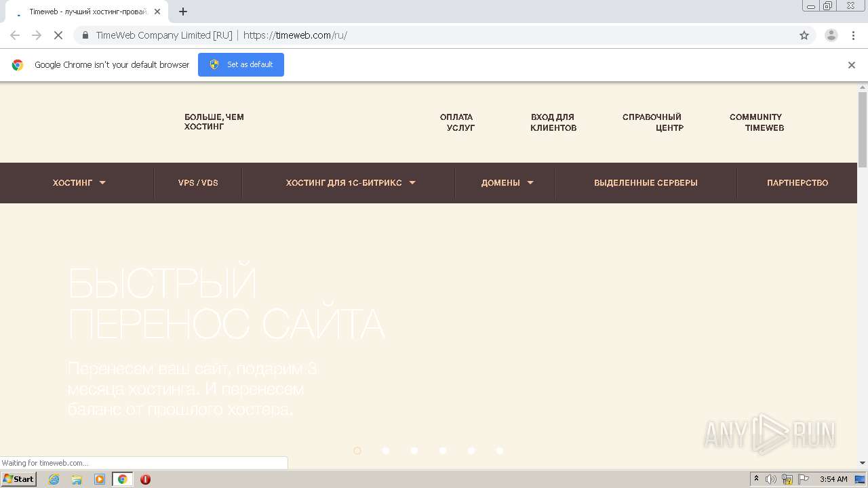Click БОЛЬШЕ, ЧЕМ ХОСТИНГ tagline
The height and width of the screenshot is (488, 868).
tap(214, 122)
